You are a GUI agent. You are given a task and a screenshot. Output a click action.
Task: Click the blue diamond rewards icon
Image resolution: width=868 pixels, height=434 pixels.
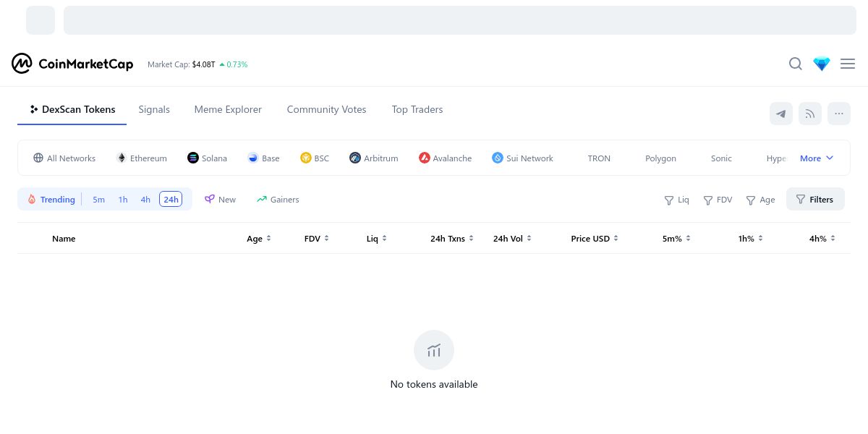click(822, 64)
